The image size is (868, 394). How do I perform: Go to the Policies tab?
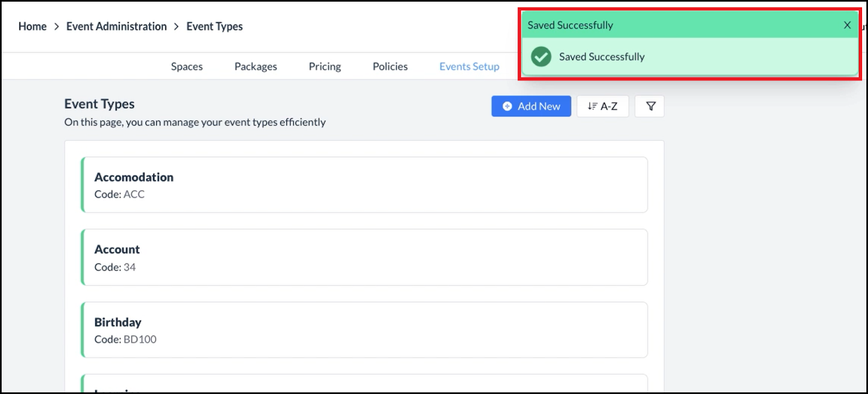(390, 67)
